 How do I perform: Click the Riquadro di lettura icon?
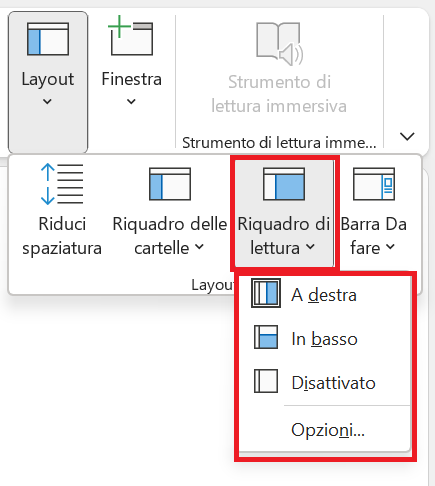click(x=284, y=184)
